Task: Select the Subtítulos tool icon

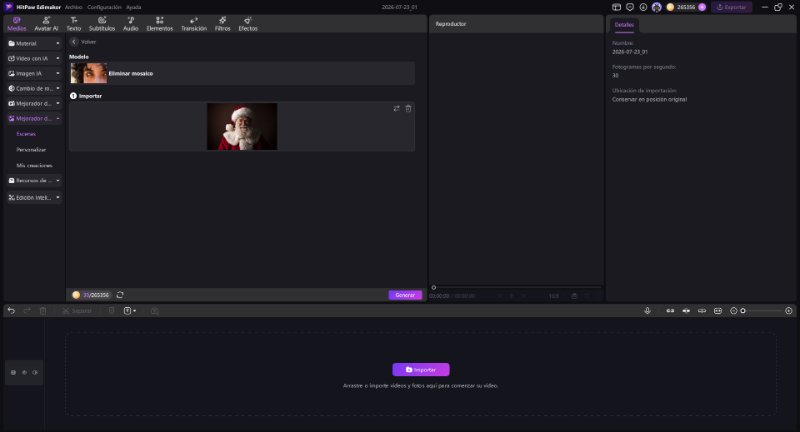Action: 102,23
